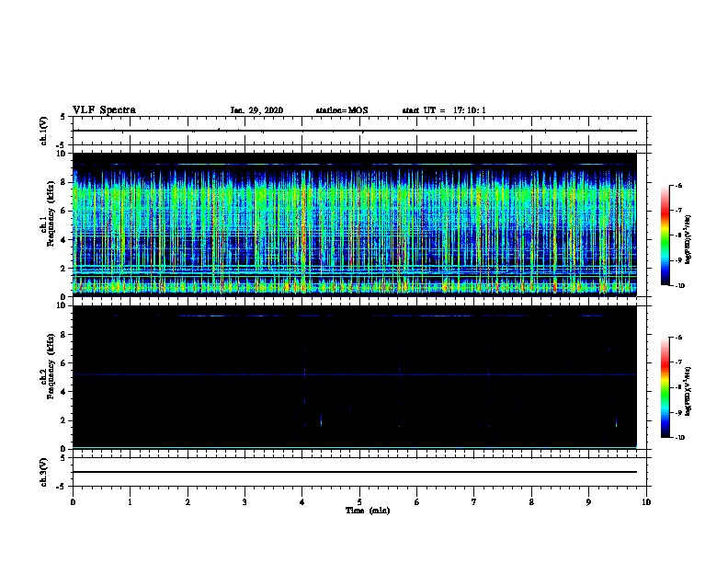Click the 'ch.3(V)' axis label

[43, 472]
